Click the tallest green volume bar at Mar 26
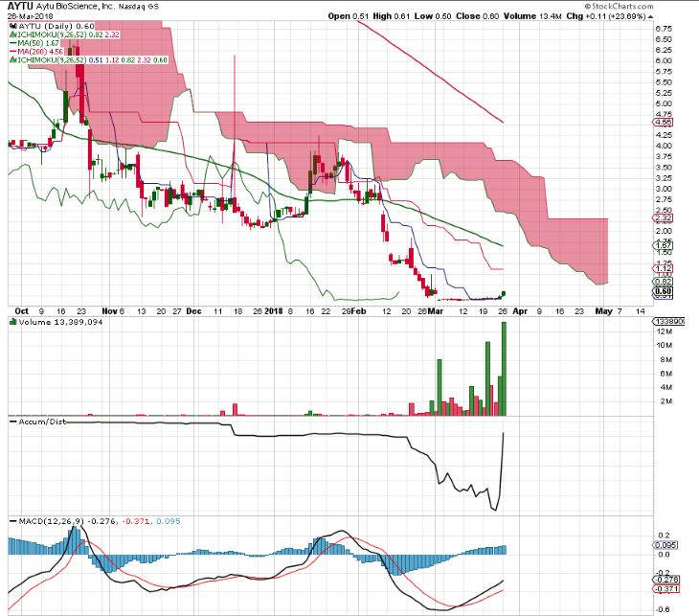This screenshot has width=699, height=616. tap(505, 369)
